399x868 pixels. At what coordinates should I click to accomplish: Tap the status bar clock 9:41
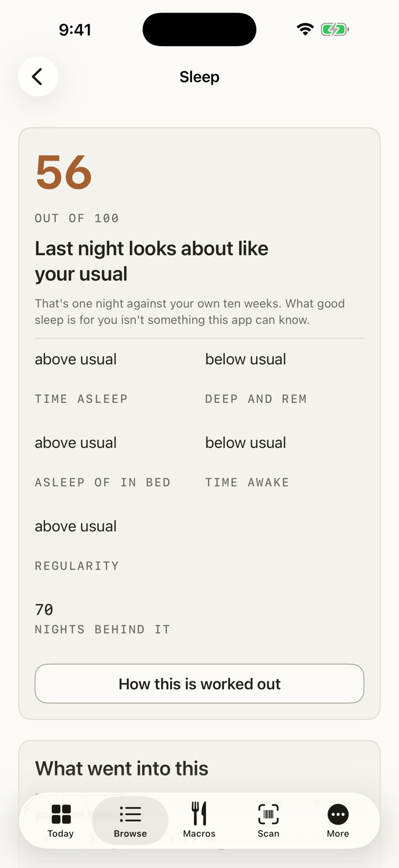tap(75, 30)
